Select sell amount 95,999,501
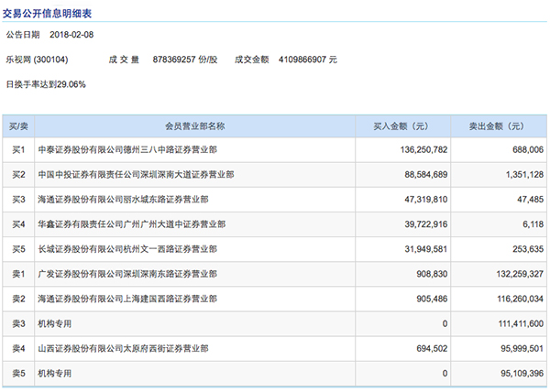 522,349
